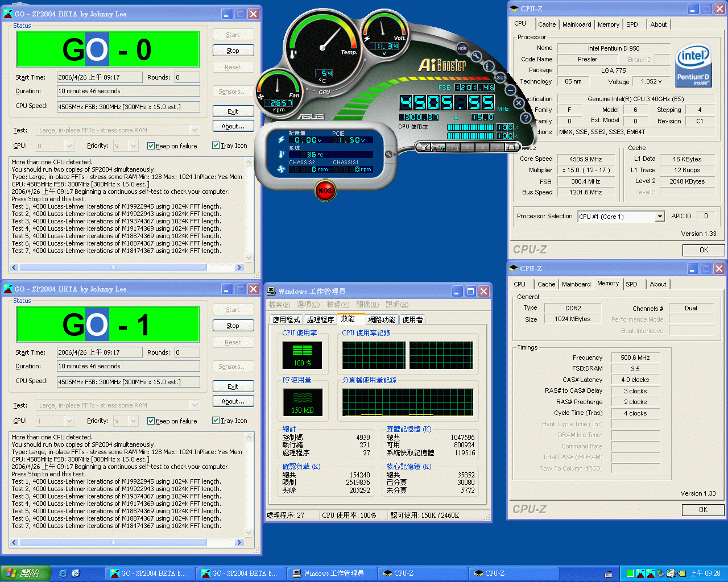Open the Processor Selection dropdown in CPU-Z
The height and width of the screenshot is (582, 728).
click(660, 217)
